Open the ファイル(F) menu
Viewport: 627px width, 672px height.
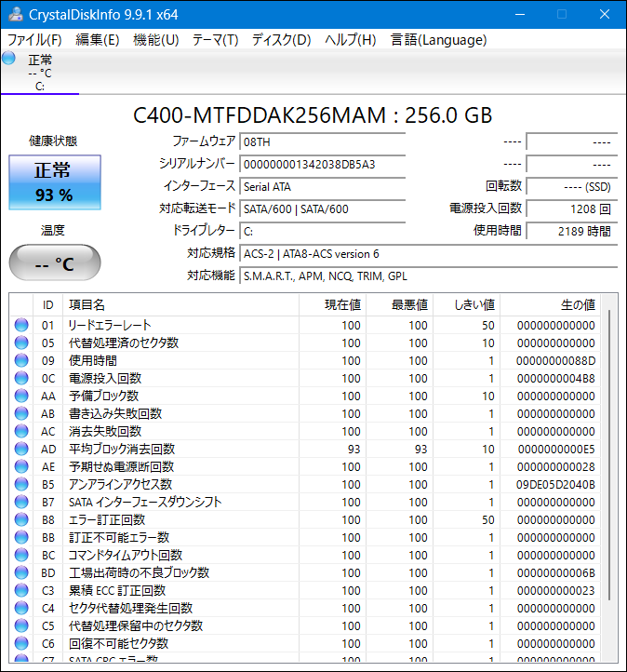(x=34, y=40)
